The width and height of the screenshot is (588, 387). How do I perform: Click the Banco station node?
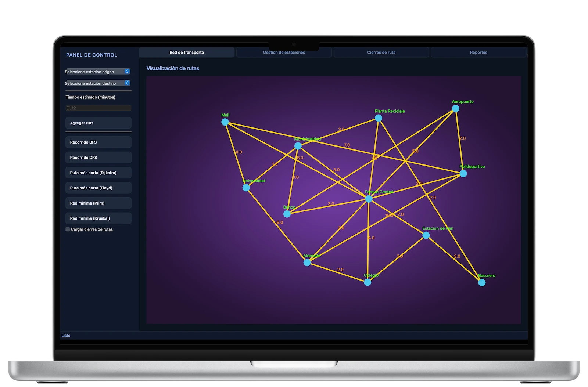click(x=288, y=213)
